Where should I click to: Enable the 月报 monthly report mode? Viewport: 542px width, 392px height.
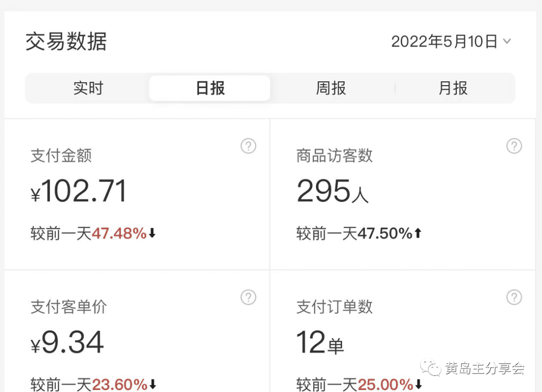coord(453,88)
